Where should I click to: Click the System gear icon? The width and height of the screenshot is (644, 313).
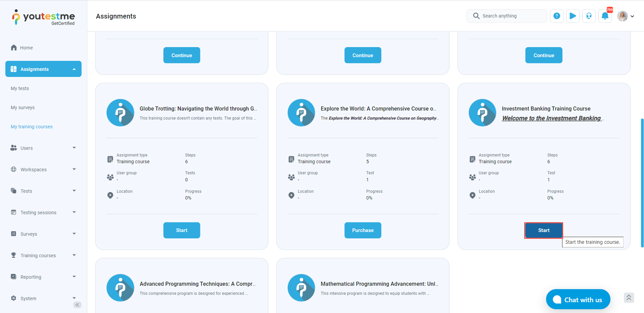[14, 298]
